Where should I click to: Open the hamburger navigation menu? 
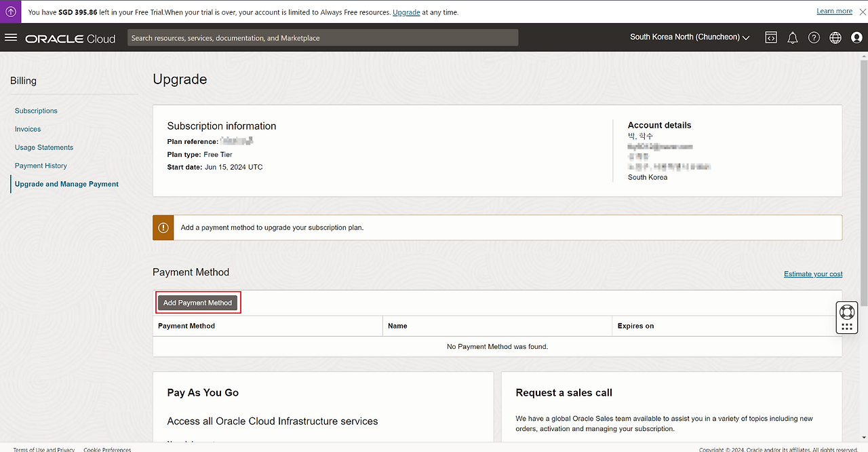pos(11,37)
